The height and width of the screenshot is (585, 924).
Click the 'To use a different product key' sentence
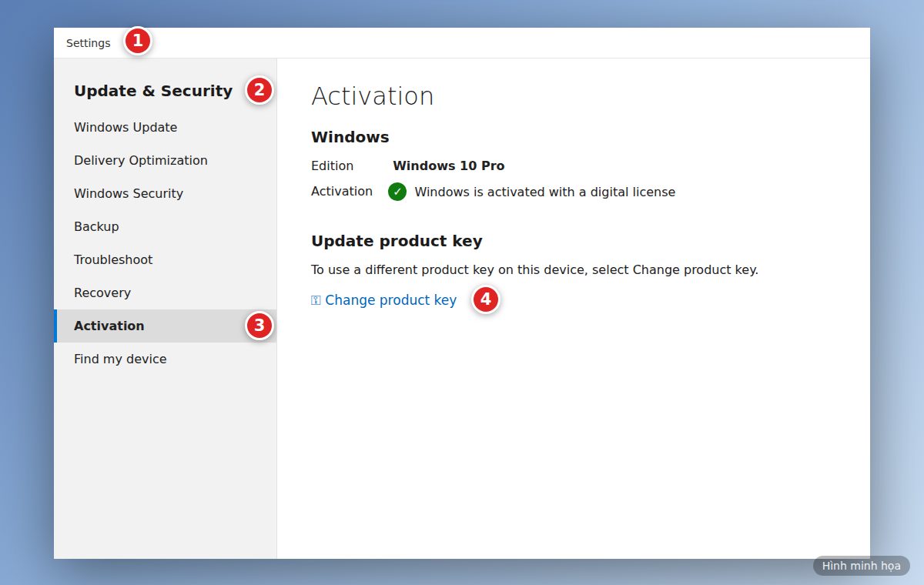pos(534,270)
